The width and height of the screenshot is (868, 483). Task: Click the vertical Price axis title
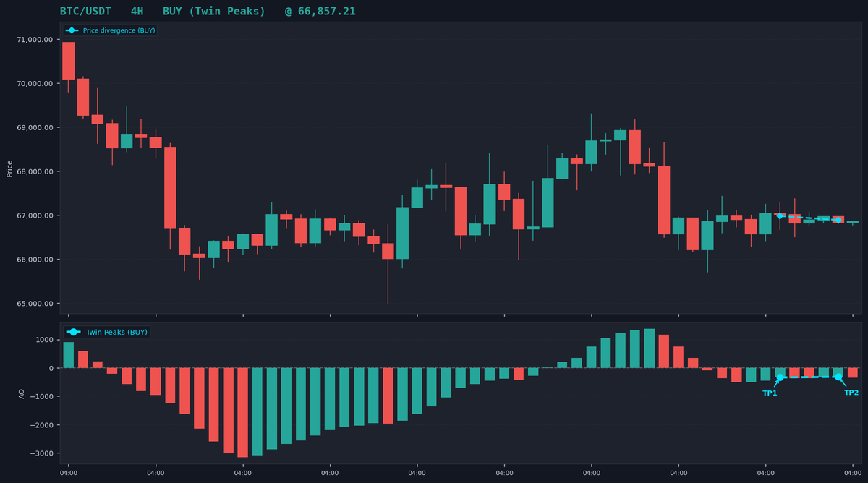pyautogui.click(x=9, y=168)
